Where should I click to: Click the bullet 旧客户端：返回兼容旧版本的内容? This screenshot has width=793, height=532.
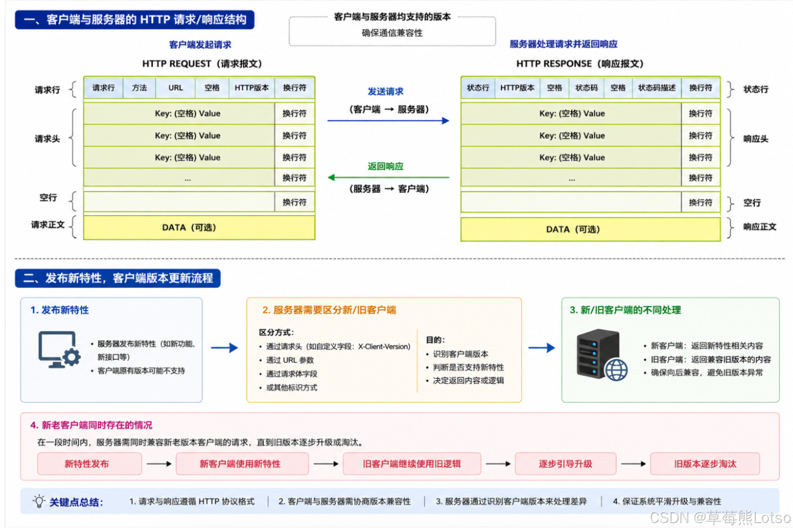[x=710, y=360]
